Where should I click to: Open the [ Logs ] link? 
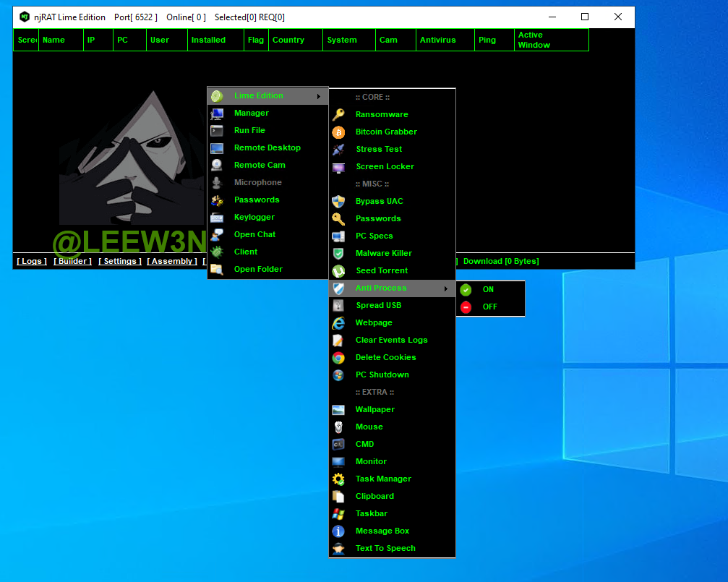(x=32, y=261)
